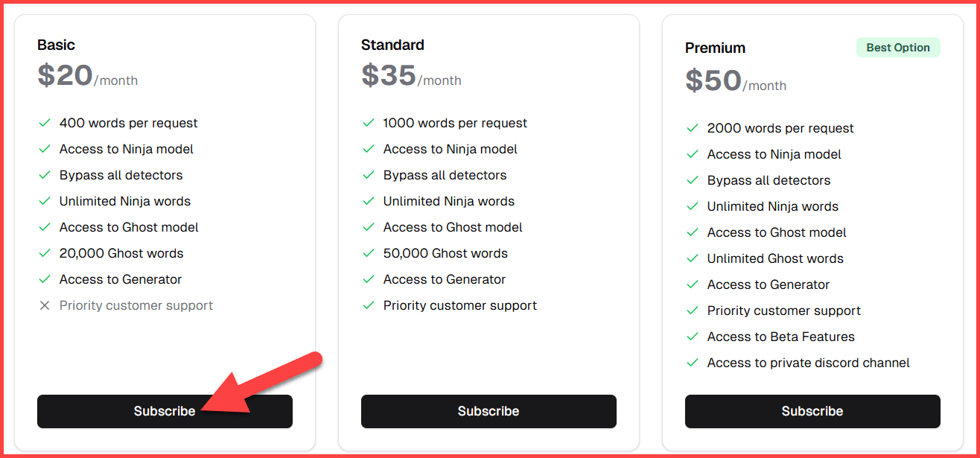Viewport: 980px width, 458px height.
Task: Click the checkmark next to 50,000 Ghost words
Action: tap(369, 253)
